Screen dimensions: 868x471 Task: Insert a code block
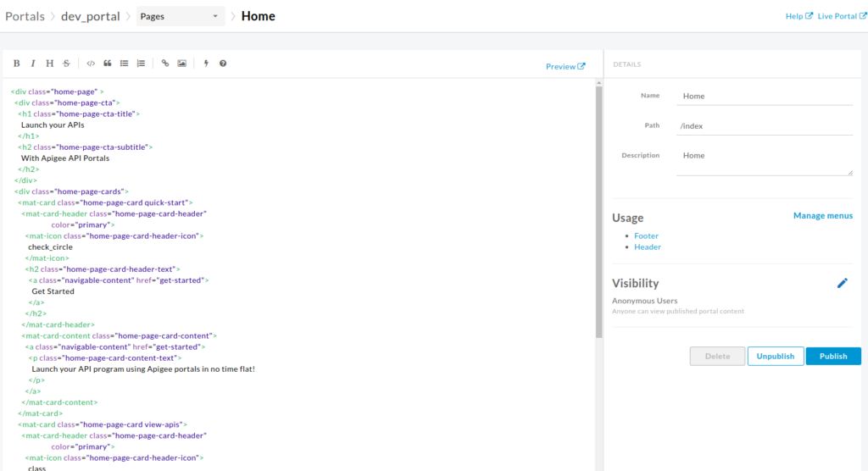pyautogui.click(x=92, y=64)
